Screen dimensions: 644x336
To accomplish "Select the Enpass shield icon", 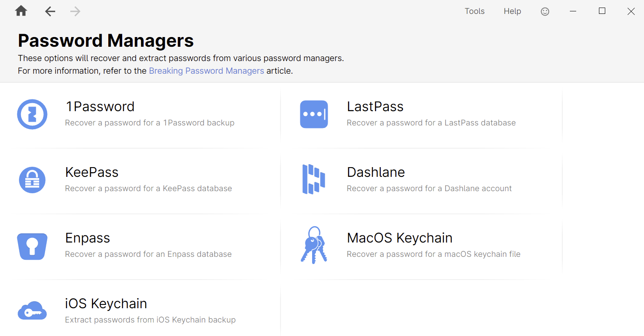I will [x=32, y=245].
